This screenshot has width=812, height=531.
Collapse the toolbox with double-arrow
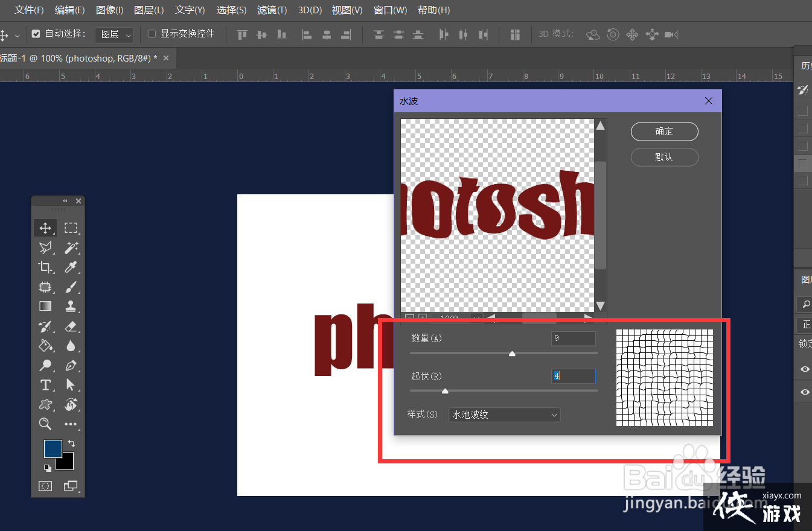[65, 201]
